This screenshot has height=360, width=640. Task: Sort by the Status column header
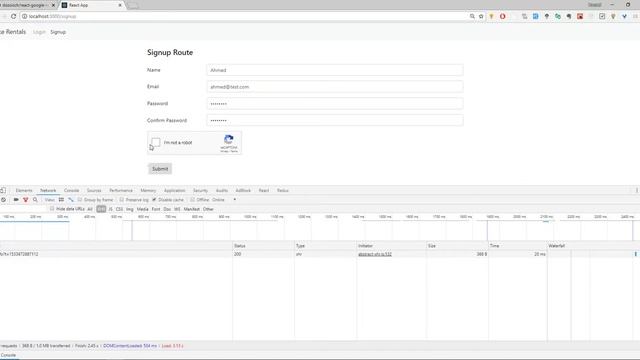click(263, 246)
